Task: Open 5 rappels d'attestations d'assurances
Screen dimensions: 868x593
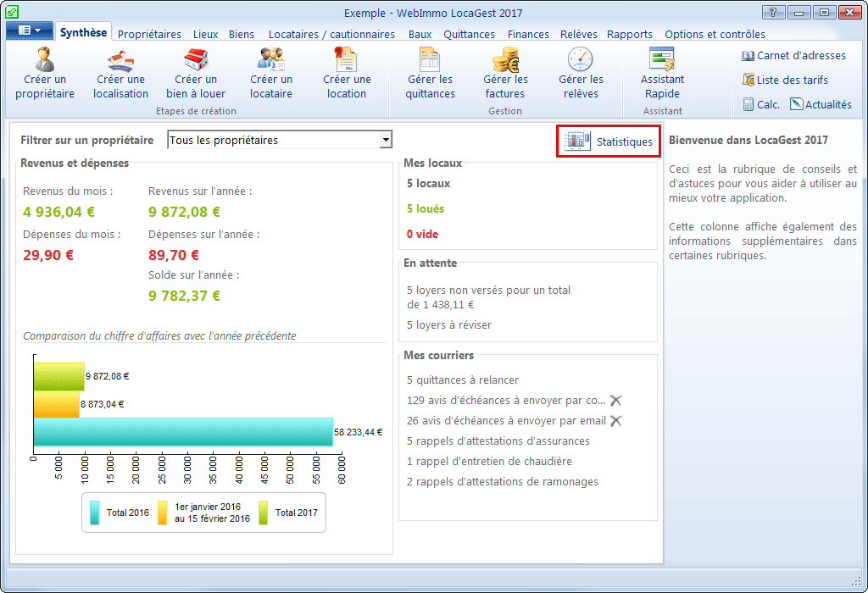Action: (498, 441)
